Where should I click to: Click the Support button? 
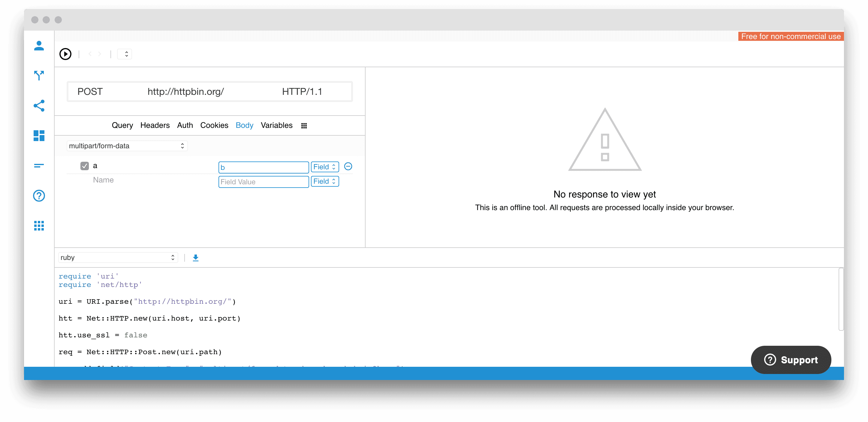click(x=791, y=360)
